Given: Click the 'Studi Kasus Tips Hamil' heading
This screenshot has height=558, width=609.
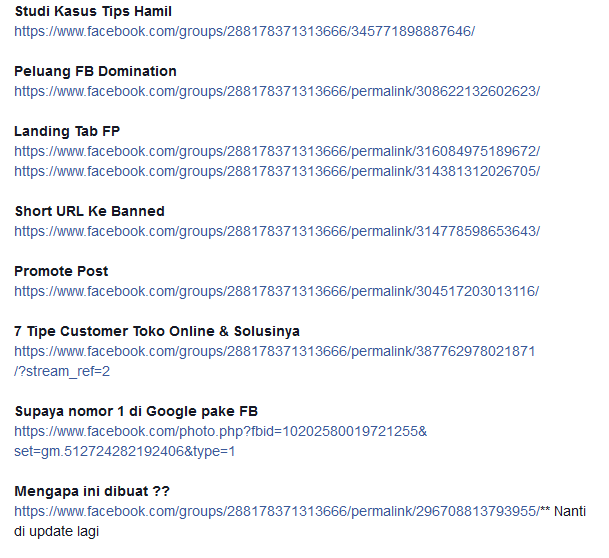Looking at the screenshot, I should tap(93, 11).
